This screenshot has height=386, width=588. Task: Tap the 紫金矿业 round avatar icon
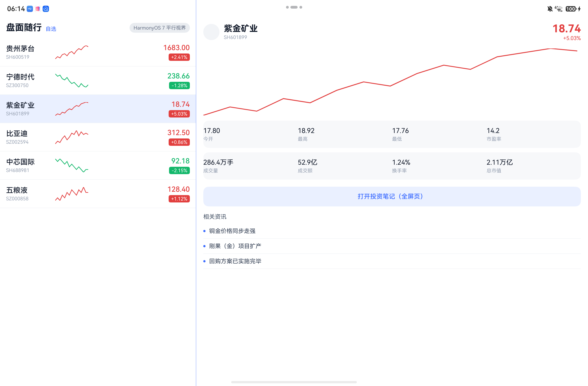(x=211, y=32)
